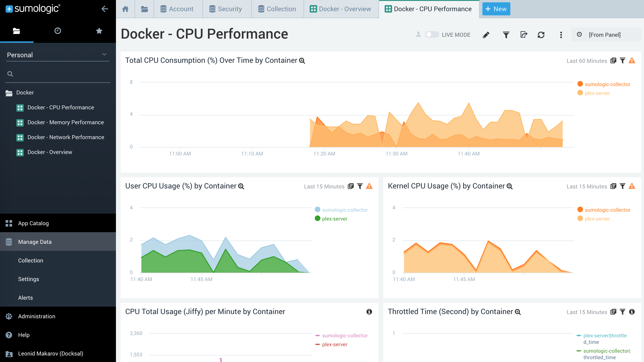The height and width of the screenshot is (362, 644).
Task: Click the home icon in the top bar
Action: 125,9
